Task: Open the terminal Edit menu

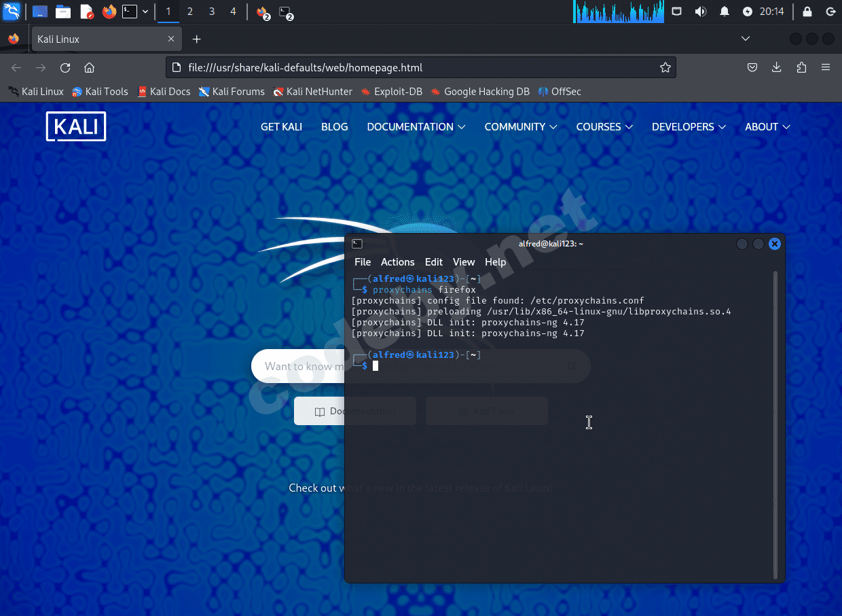Action: pos(434,261)
